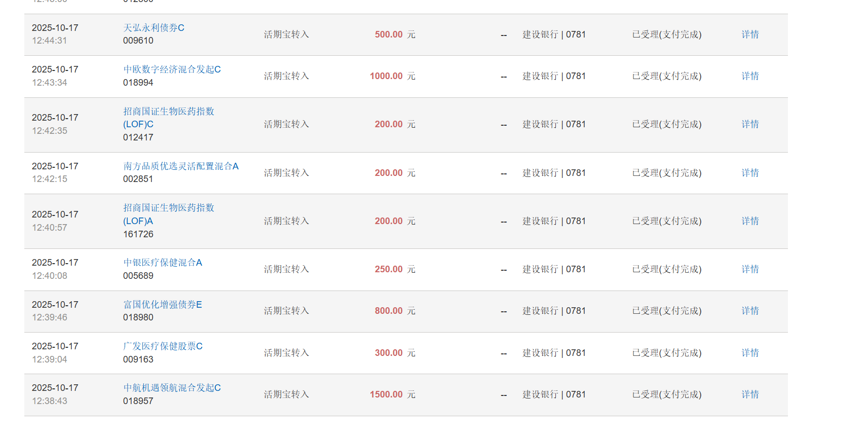The height and width of the screenshot is (435, 868).
Task: View 详情 for the 天弘永利债券C transaction
Action: [x=750, y=34]
